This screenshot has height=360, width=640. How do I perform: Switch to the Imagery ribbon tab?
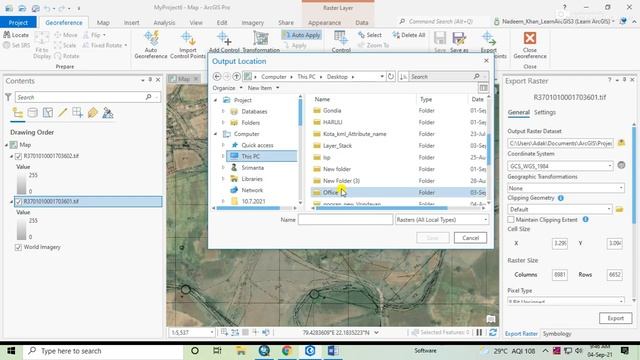pos(253,22)
